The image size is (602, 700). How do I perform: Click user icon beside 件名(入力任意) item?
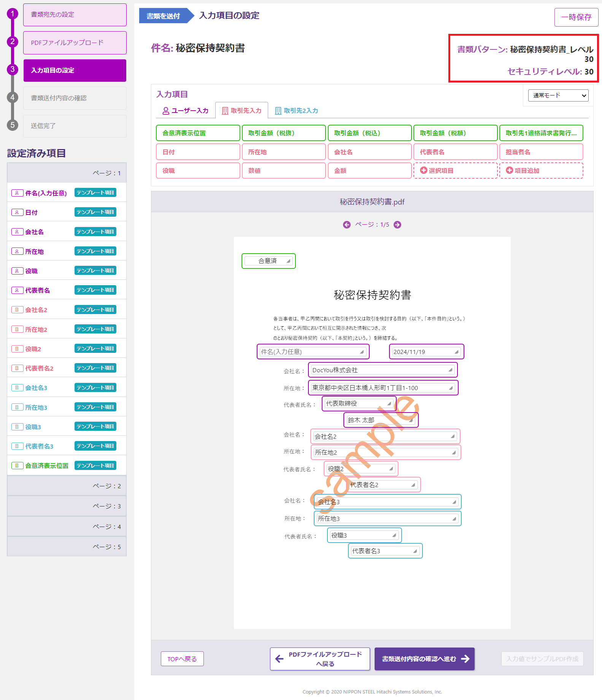click(x=17, y=193)
